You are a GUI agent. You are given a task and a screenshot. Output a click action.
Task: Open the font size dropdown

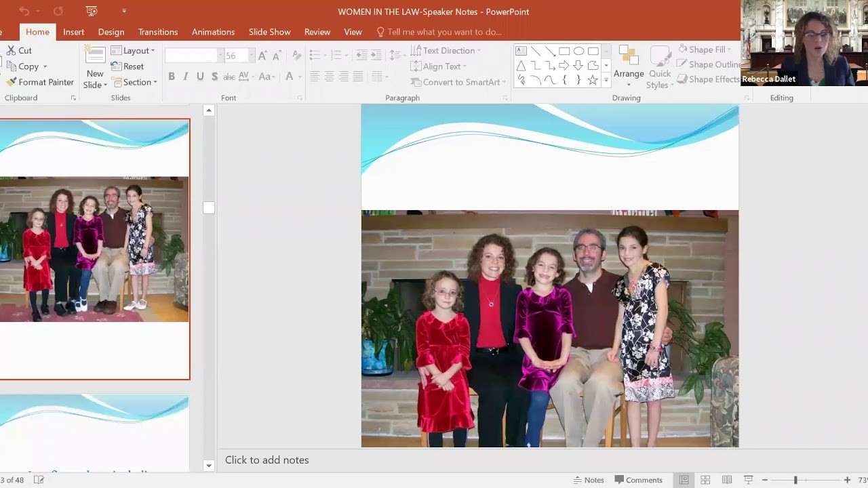pos(252,56)
